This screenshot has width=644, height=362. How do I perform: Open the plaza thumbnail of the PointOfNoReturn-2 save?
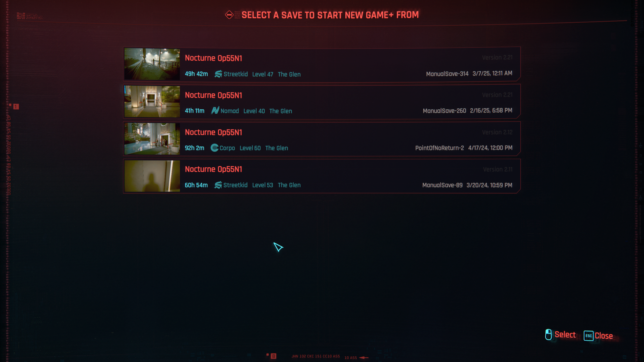[x=152, y=139]
